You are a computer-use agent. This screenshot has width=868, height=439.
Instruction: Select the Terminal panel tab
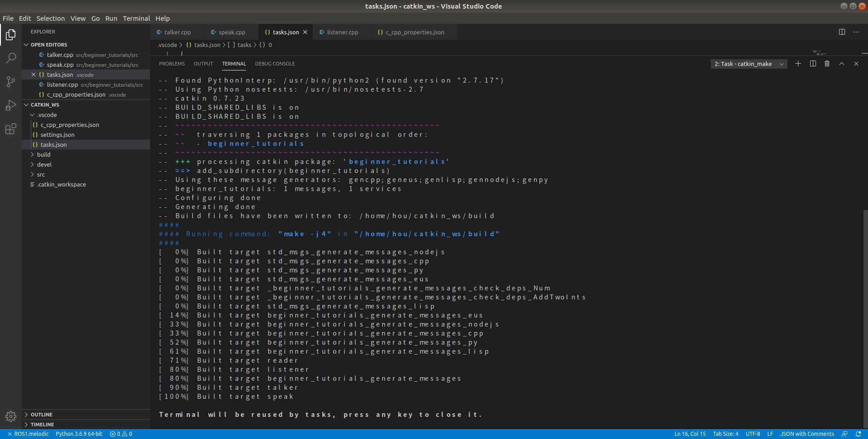pos(234,64)
